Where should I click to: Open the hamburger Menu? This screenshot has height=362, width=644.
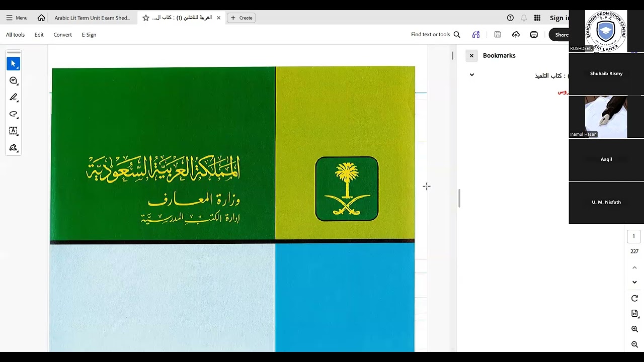click(x=17, y=18)
